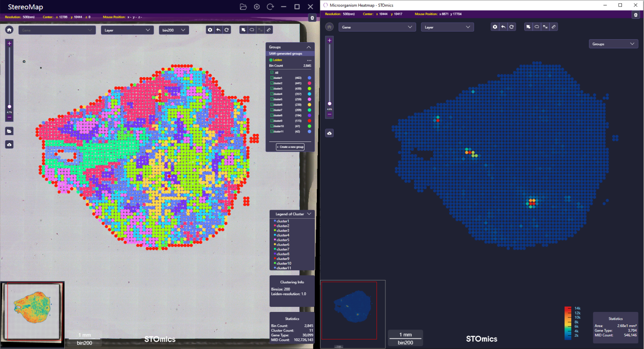
Task: Uncheck the cluster11 checkbox
Action: coord(272,131)
